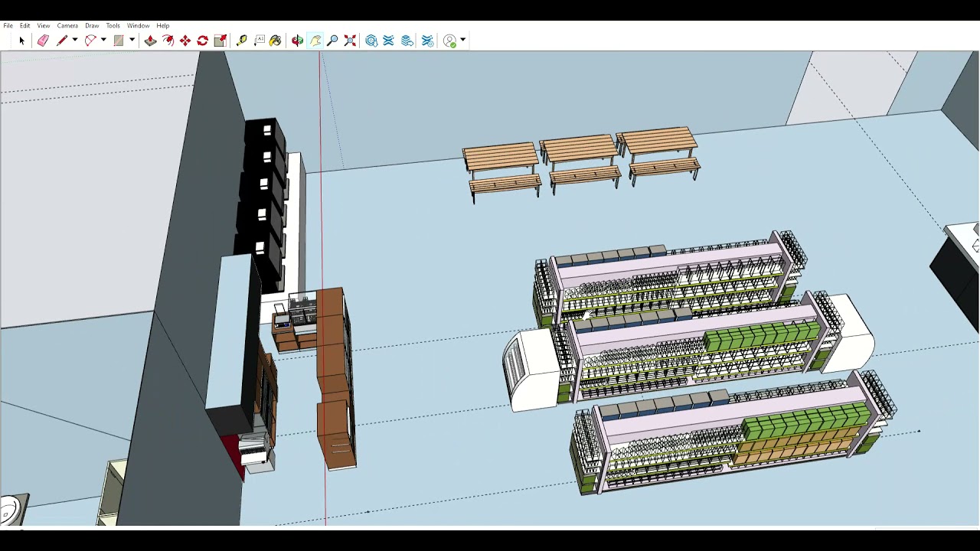This screenshot has height=551, width=980.
Task: Select the Orbit tool
Action: (x=297, y=41)
